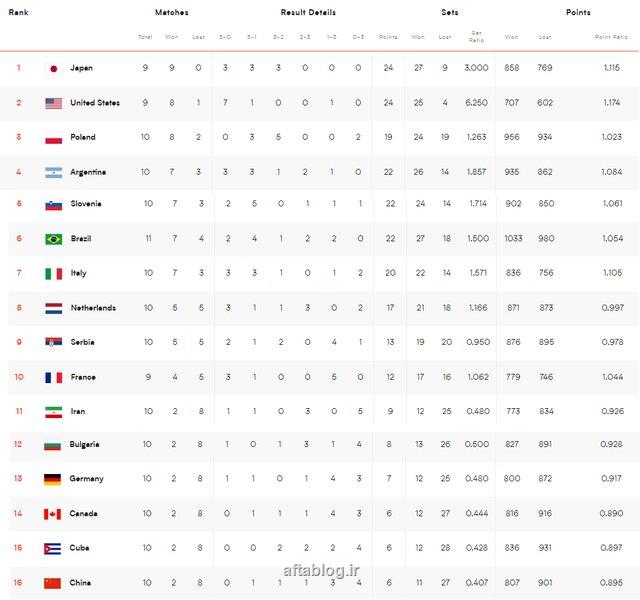
Task: Click the United States flag icon
Action: click(54, 103)
